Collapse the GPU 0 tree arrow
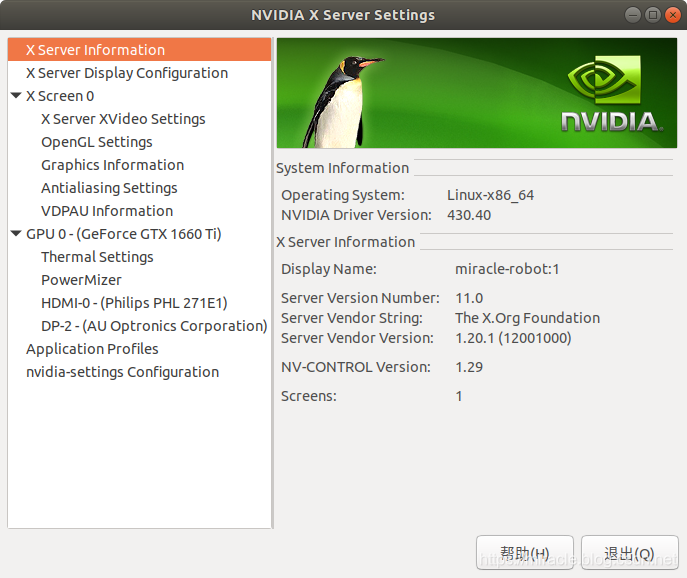The height and width of the screenshot is (578, 687). (16, 233)
